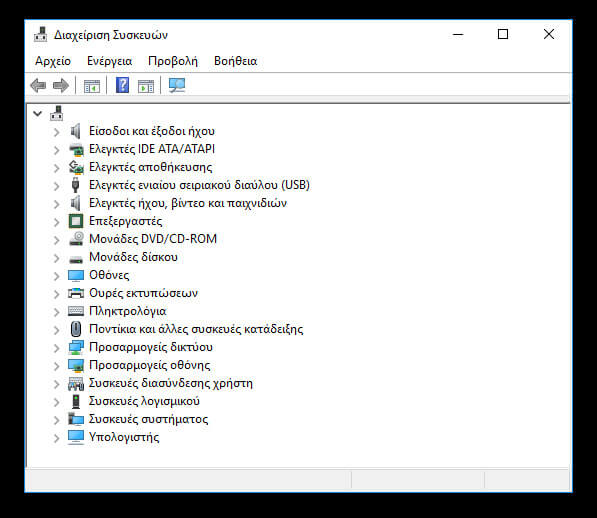Select Προσαρμογείς οθόνης tree item
The height and width of the screenshot is (518, 597).
[x=149, y=365]
